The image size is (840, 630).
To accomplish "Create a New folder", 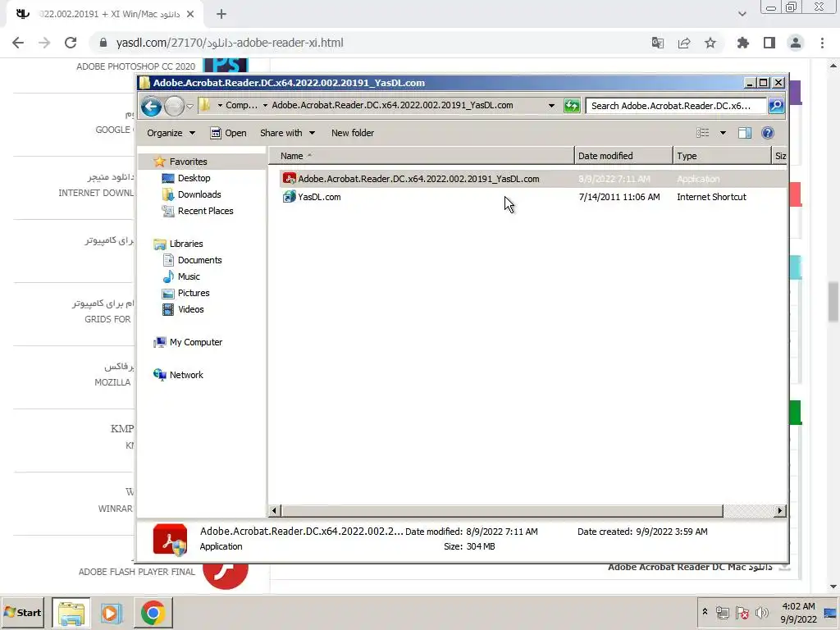I will (353, 133).
